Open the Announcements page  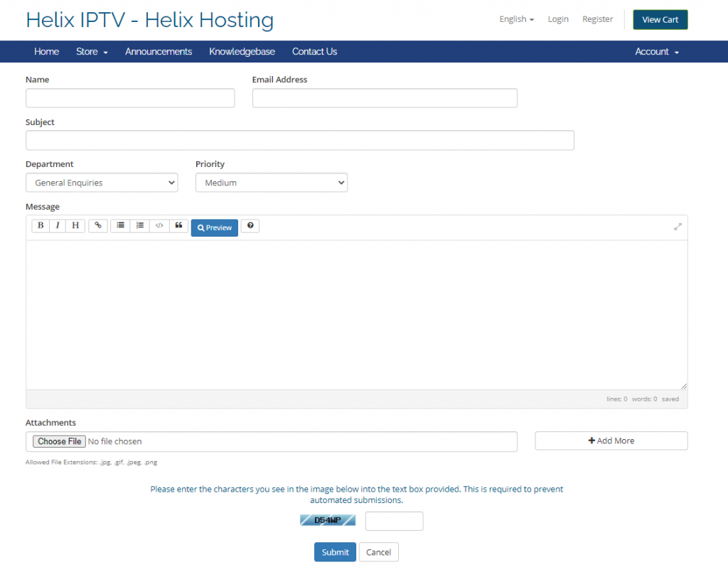[159, 51]
